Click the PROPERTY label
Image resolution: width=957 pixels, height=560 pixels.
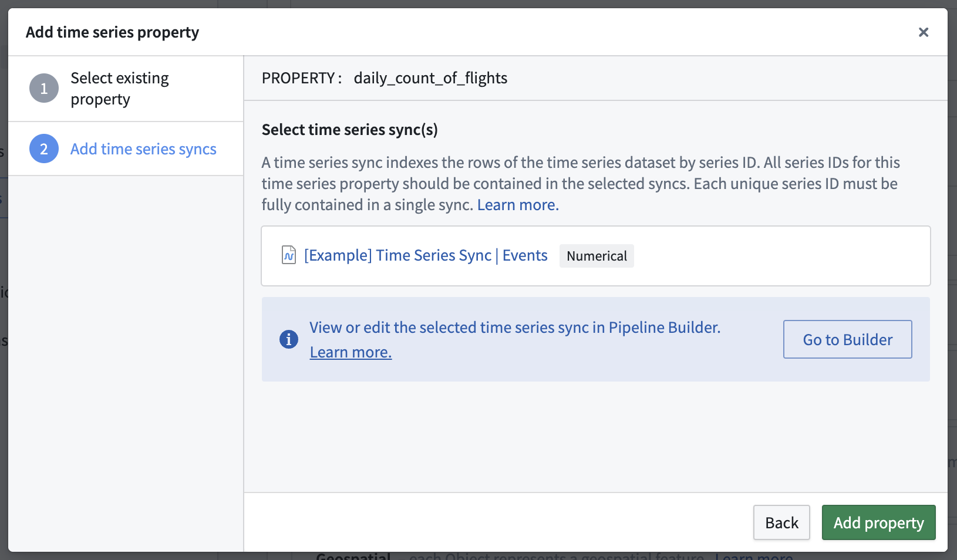pos(302,78)
